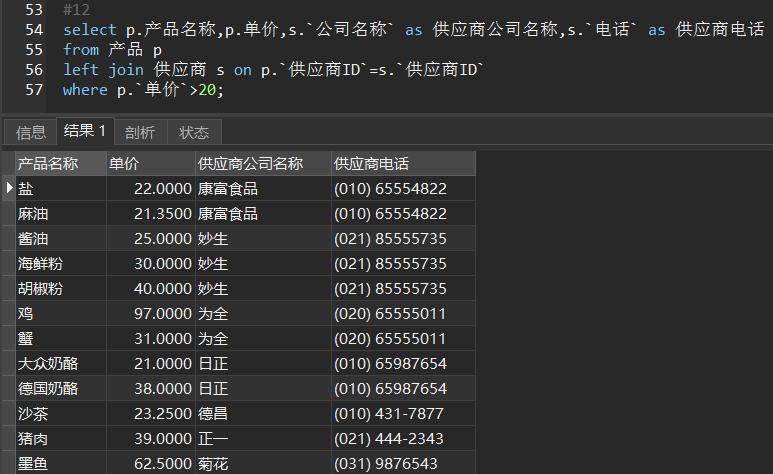Select the phone cell (031) 9876543

click(x=402, y=464)
